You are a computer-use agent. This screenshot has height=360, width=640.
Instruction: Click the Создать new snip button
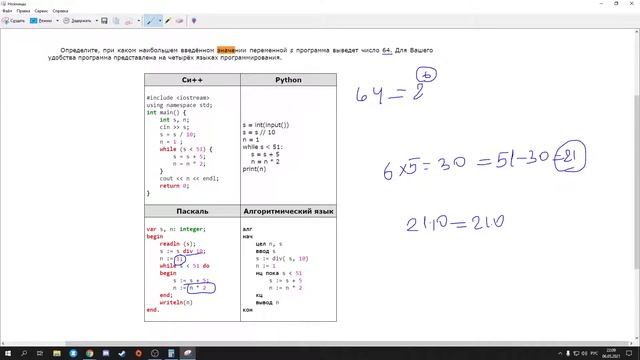click(x=13, y=21)
